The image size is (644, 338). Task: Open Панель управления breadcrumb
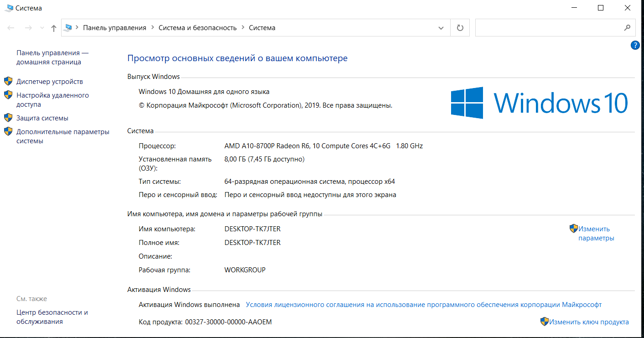pyautogui.click(x=114, y=28)
